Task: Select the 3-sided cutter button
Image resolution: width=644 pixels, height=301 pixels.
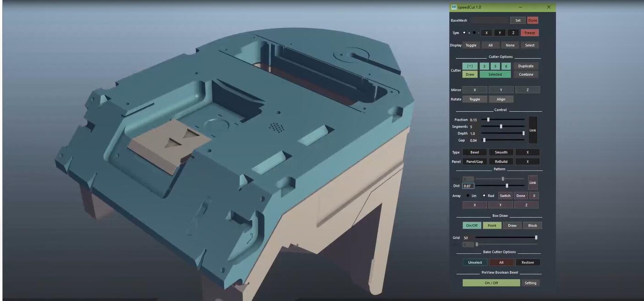Action: (484, 66)
